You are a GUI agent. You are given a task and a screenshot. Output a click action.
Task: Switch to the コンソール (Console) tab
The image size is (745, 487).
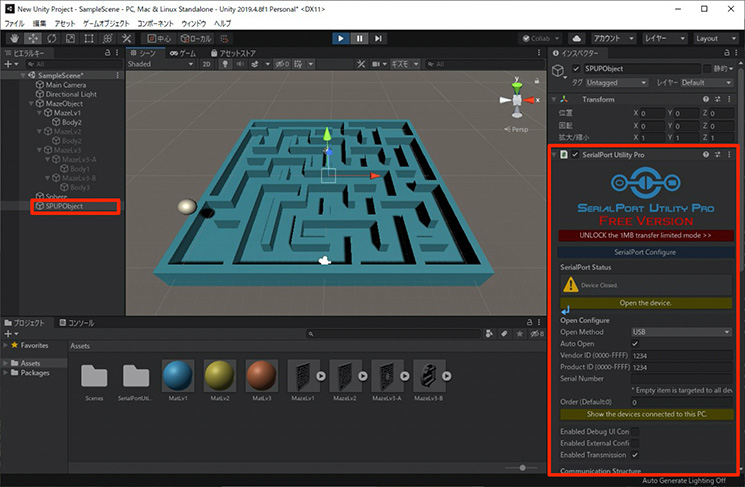76,323
